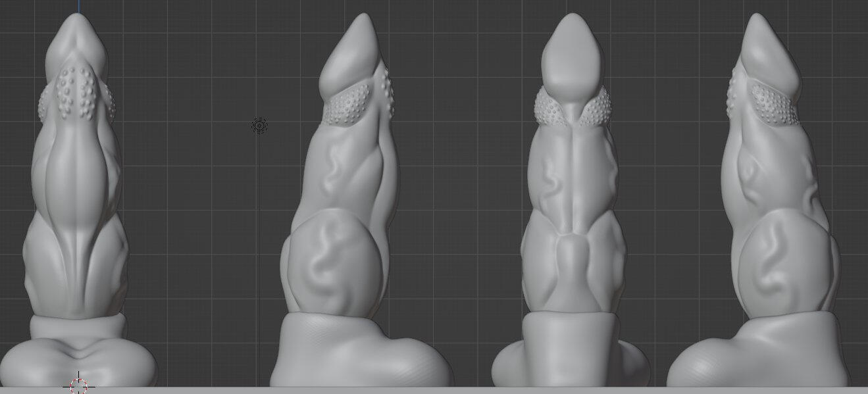
Task: Click the rounded bulb on second model
Action: coord(332,263)
